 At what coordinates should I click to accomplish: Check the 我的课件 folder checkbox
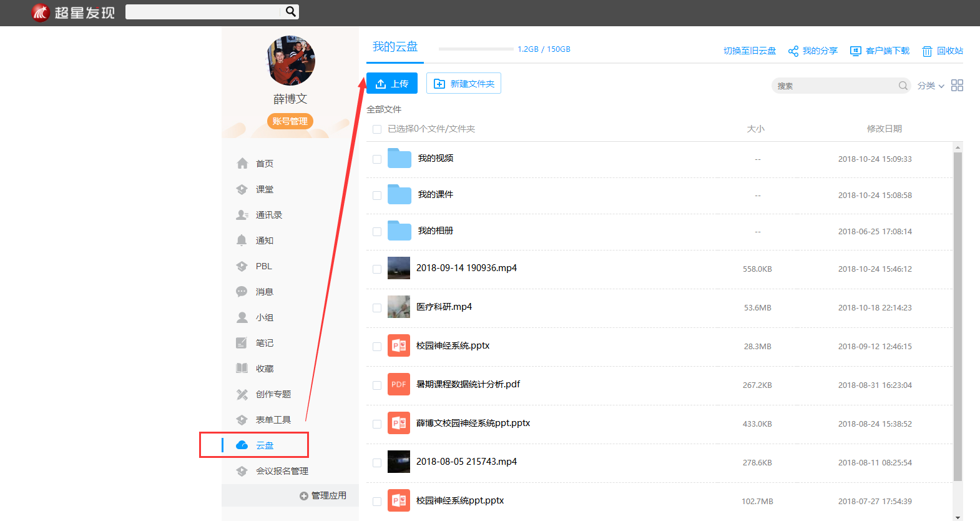point(377,196)
